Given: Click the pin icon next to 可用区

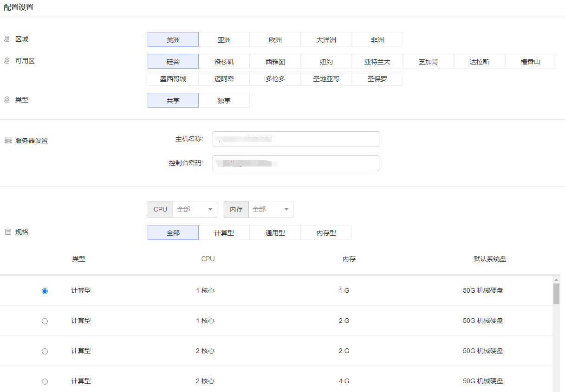Looking at the screenshot, I should (7, 61).
